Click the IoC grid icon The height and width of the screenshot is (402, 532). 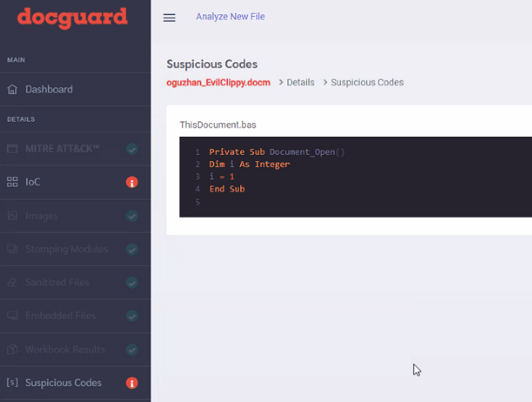[x=12, y=182]
